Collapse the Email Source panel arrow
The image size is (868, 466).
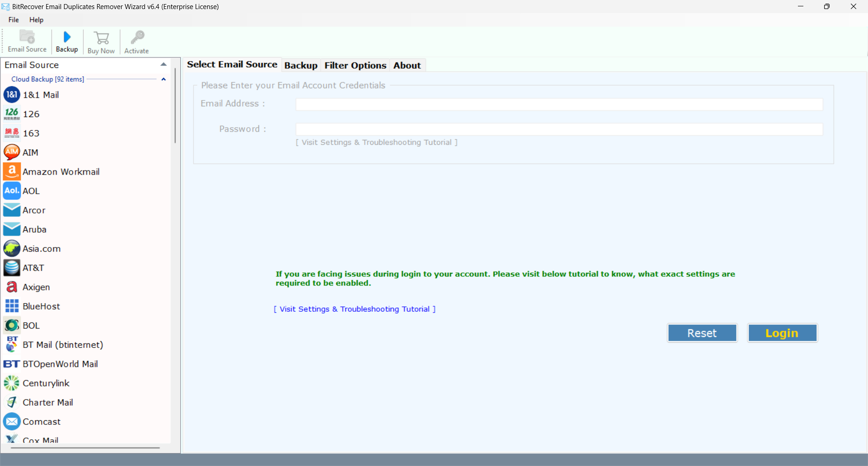164,65
